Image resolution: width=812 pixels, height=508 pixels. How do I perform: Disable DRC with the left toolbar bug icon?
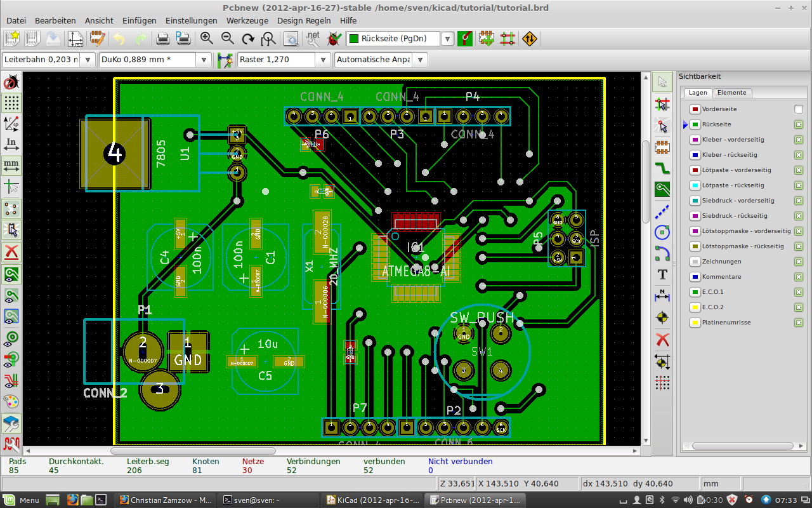tap(11, 83)
